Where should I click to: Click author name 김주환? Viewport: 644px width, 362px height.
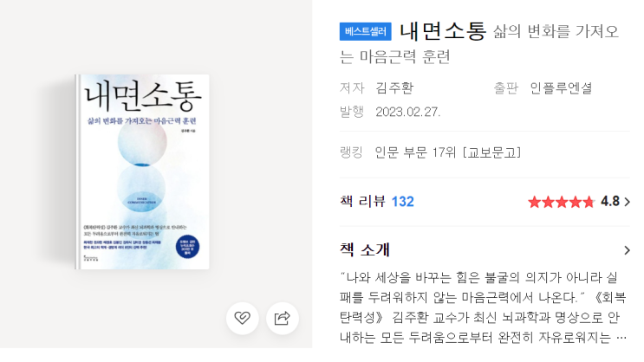[x=394, y=87]
